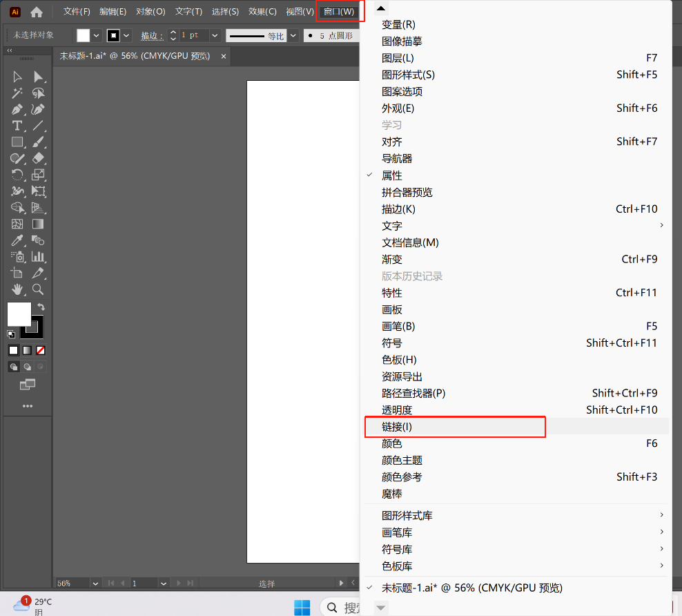Choose the Eraser tool
Screen dimensions: 682x616
[39, 158]
